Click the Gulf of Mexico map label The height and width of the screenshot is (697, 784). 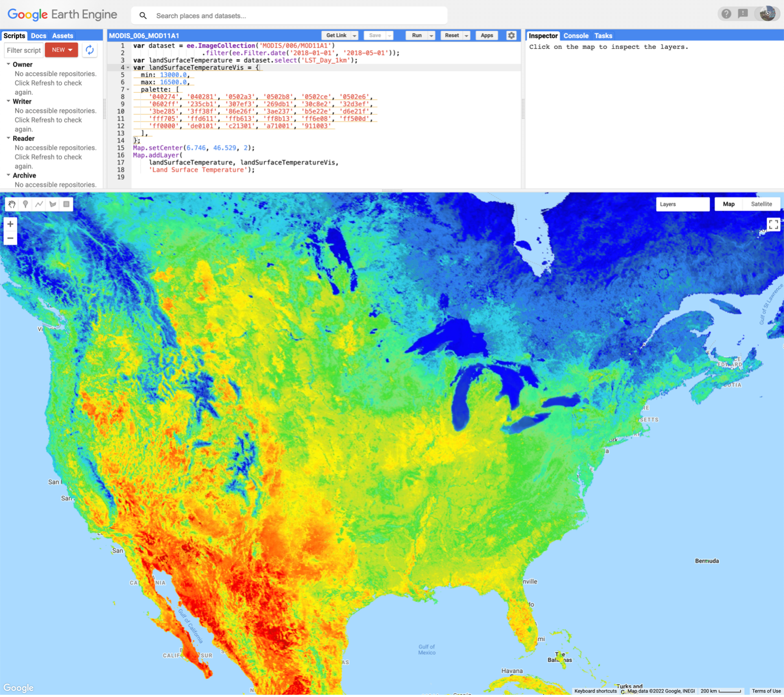pos(427,650)
